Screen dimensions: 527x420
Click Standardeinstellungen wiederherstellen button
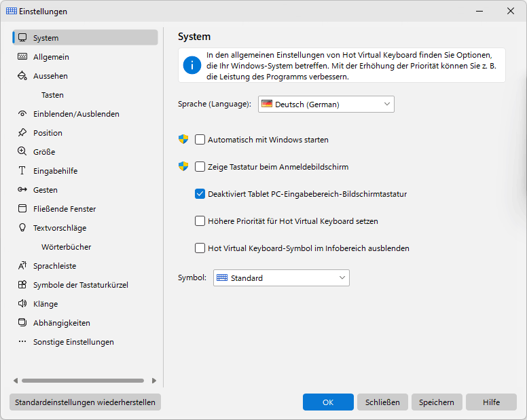(x=85, y=402)
